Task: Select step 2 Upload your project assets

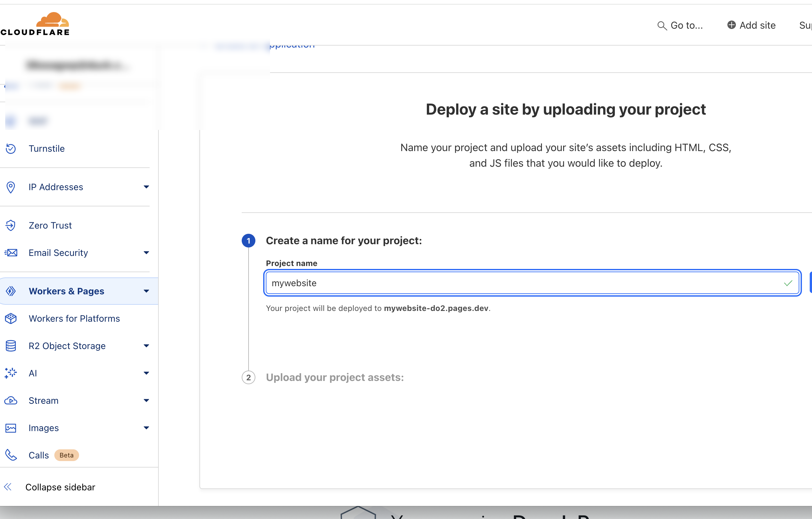Action: [334, 377]
